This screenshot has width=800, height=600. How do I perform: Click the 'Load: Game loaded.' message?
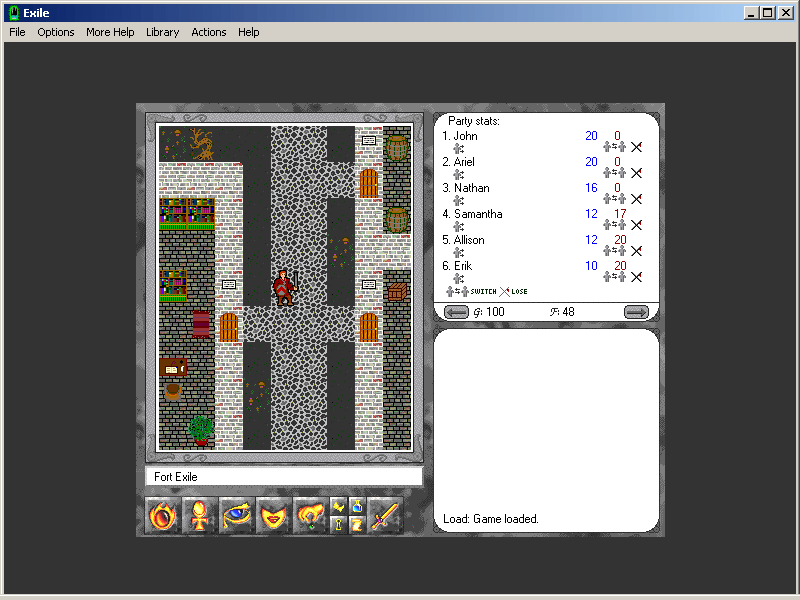click(490, 519)
